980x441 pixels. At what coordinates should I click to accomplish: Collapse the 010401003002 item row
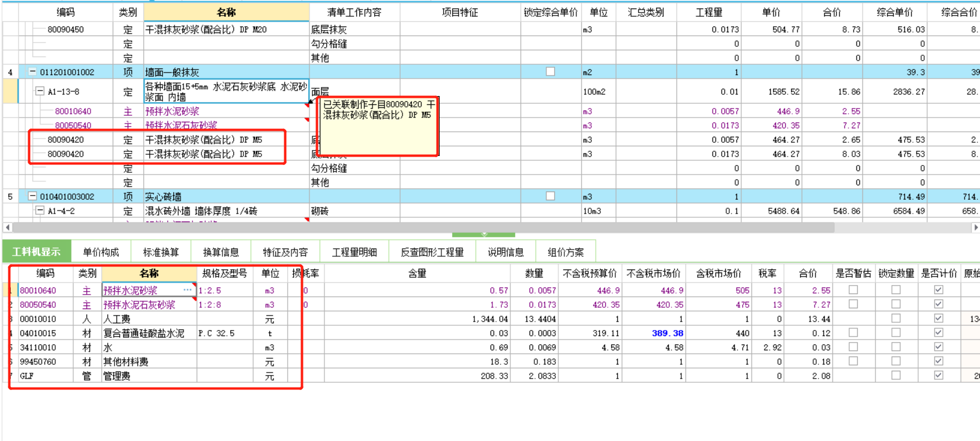tap(32, 196)
